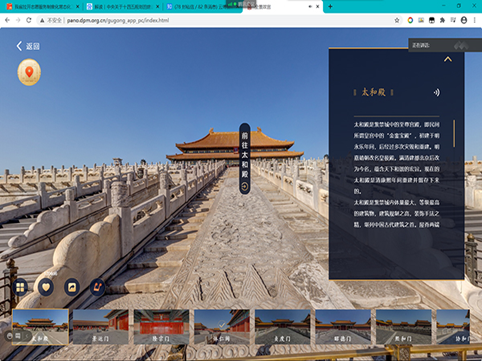Click the dark square extension icon
The image size is (482, 361).
(432, 20)
